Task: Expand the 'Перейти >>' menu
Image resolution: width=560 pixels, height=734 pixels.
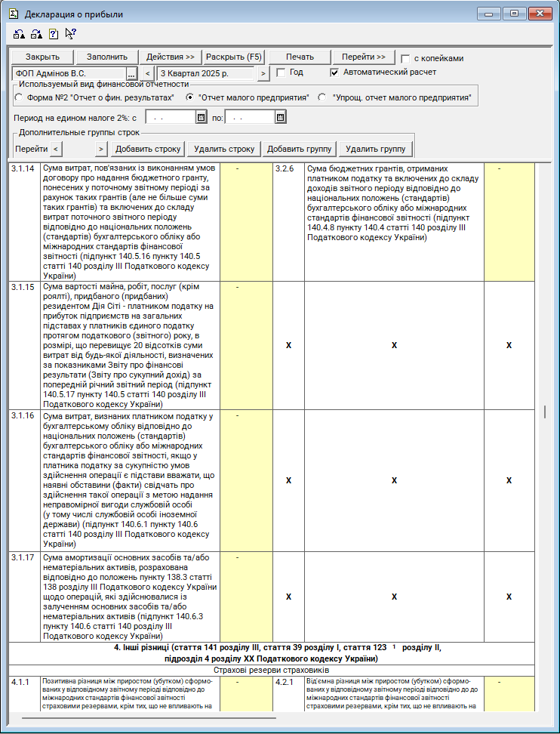Action: (363, 57)
